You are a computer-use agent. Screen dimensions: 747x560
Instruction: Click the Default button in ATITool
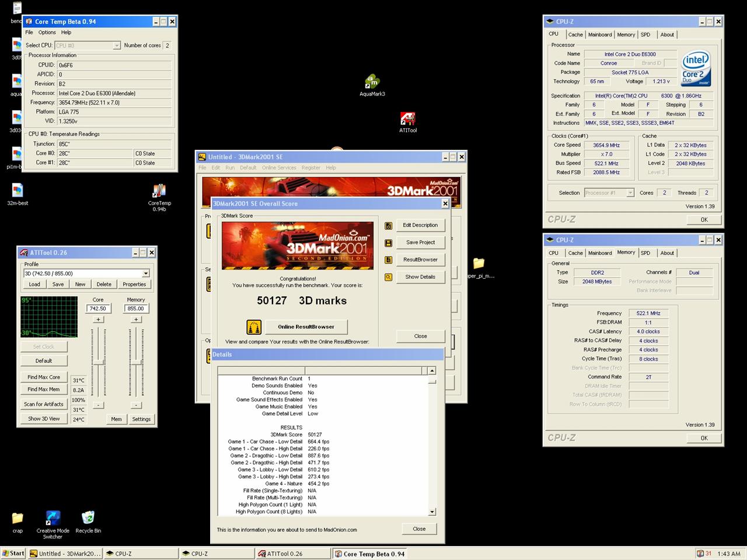pyautogui.click(x=44, y=360)
